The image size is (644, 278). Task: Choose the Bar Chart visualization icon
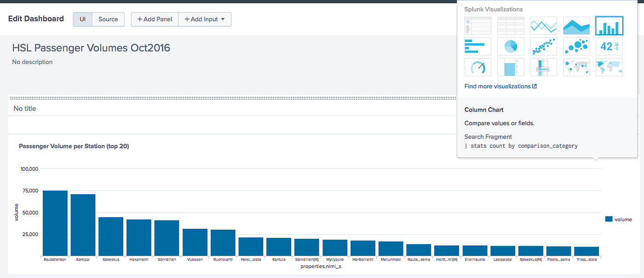(x=477, y=46)
